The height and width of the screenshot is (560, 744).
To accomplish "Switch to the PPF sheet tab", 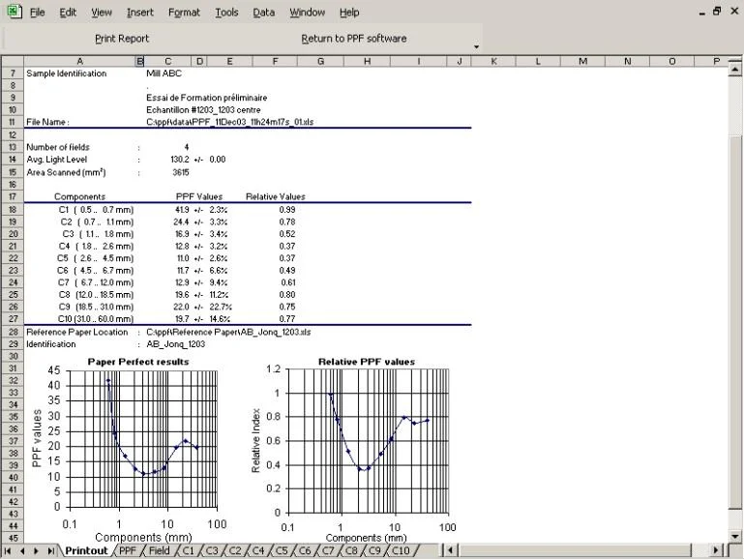I will click(x=127, y=550).
